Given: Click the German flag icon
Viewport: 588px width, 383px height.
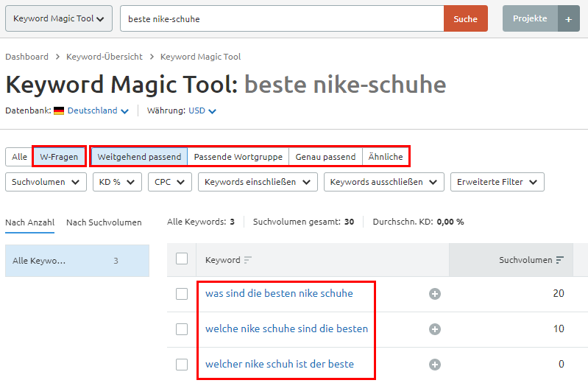Looking at the screenshot, I should click(59, 110).
